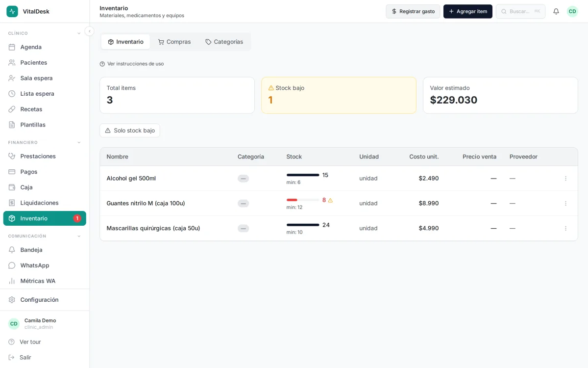Click the Total items summary card
Viewport: 588px width, 368px height.
click(177, 95)
